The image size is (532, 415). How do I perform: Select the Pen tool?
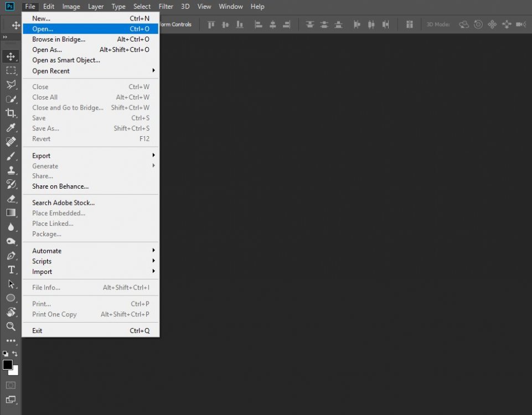(x=11, y=256)
